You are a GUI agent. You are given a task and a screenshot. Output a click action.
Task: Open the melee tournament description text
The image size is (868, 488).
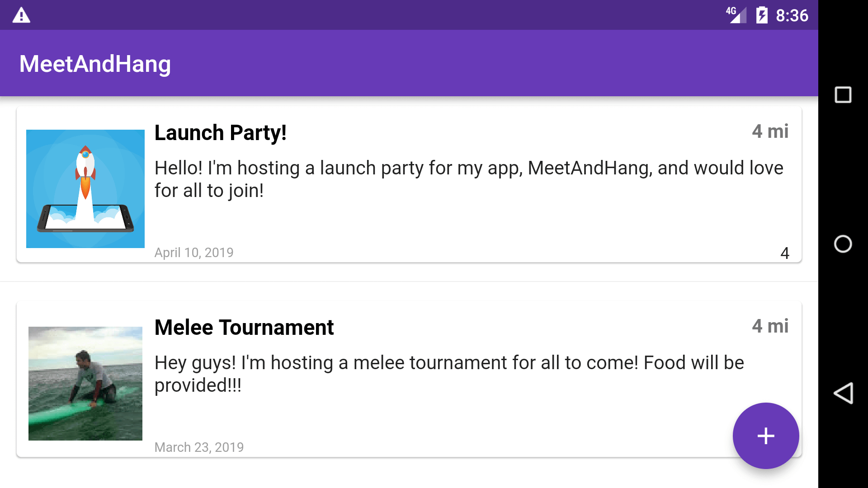[x=449, y=374]
